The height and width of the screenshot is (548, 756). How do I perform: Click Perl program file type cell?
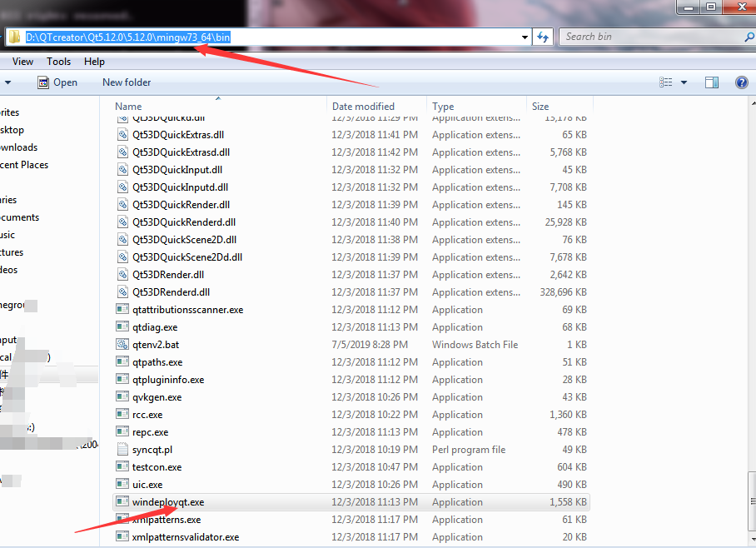(x=469, y=450)
